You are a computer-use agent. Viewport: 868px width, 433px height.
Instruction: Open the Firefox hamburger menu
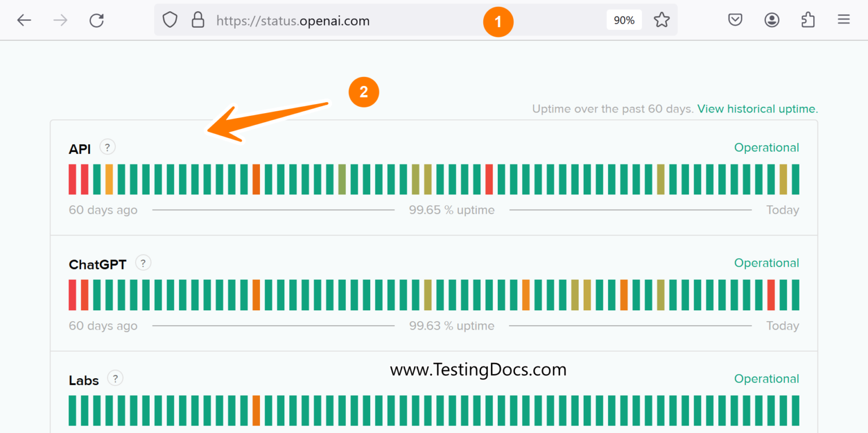[x=843, y=19]
